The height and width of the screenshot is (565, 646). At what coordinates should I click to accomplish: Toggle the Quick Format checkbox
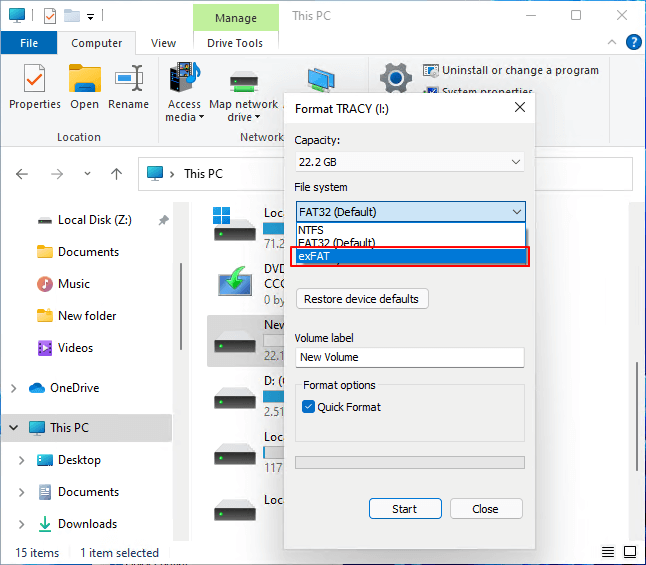[309, 407]
